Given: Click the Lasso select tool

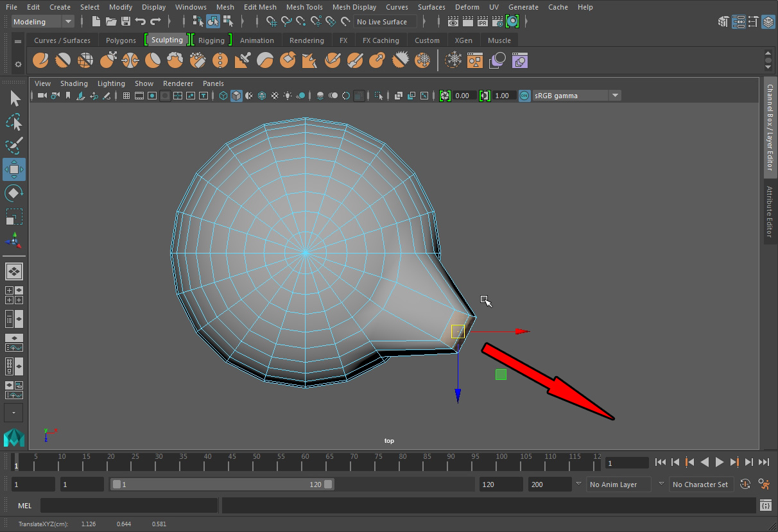Looking at the screenshot, I should coord(14,122).
